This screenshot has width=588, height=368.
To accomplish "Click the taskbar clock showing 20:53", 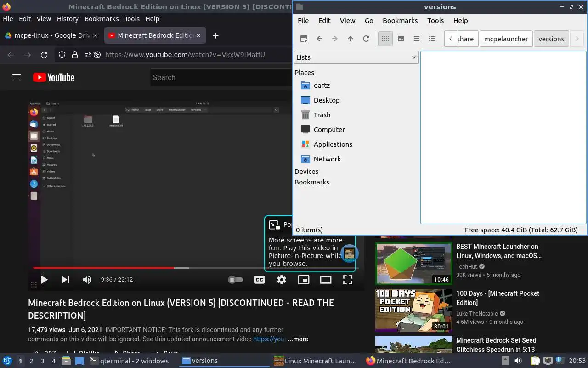I will point(577,361).
